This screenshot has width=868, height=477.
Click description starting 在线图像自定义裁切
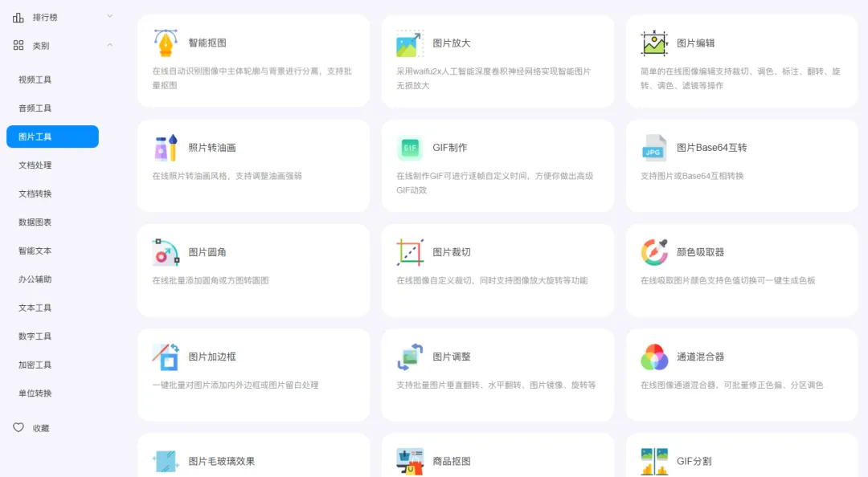click(x=492, y=280)
